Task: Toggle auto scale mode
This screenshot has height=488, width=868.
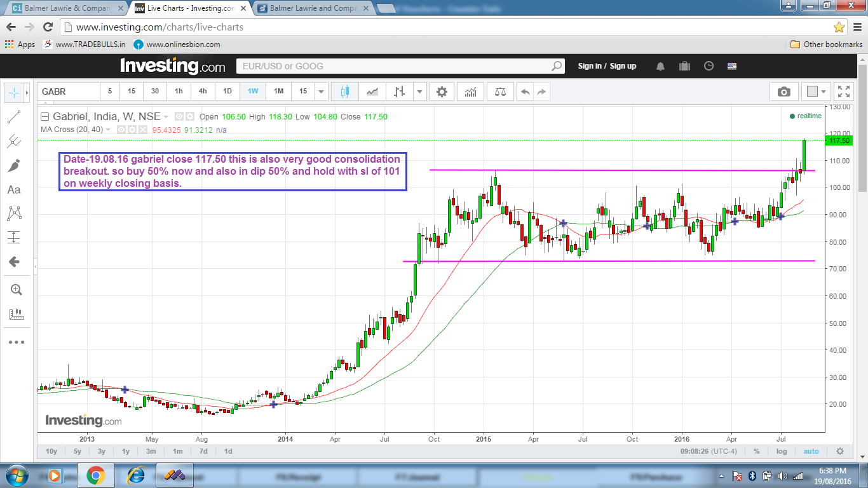Action: coord(811,451)
